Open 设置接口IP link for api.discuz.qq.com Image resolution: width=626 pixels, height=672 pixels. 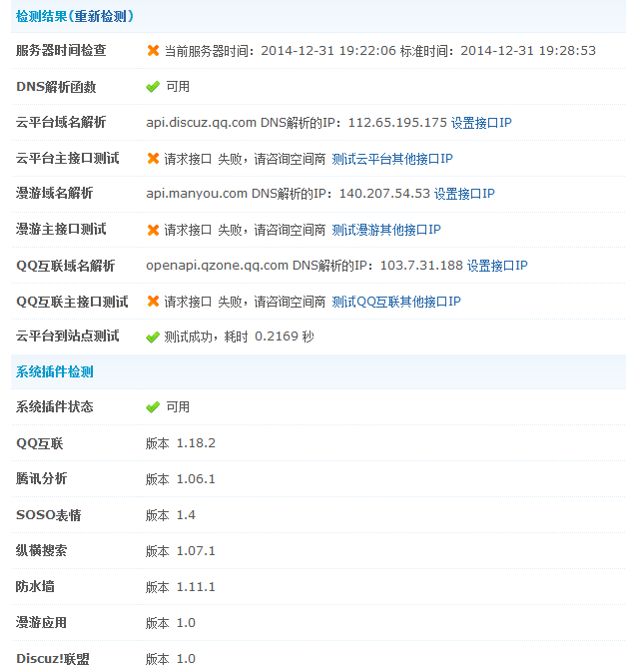(481, 123)
